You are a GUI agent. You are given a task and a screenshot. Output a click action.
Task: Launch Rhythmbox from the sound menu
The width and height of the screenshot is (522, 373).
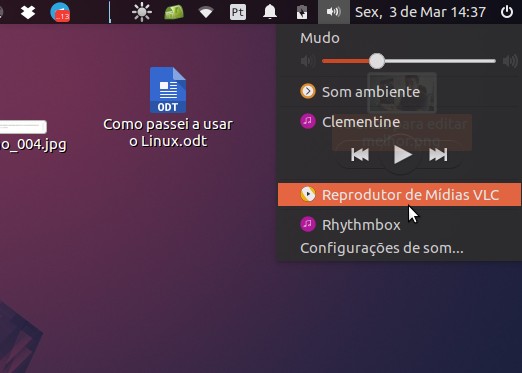[399, 225]
